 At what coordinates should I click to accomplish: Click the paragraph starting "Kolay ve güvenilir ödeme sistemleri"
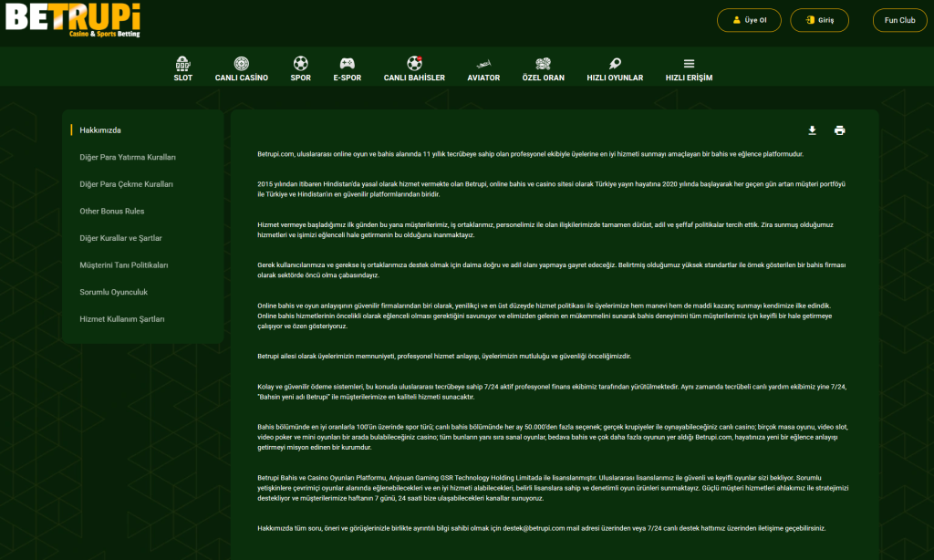click(552, 392)
